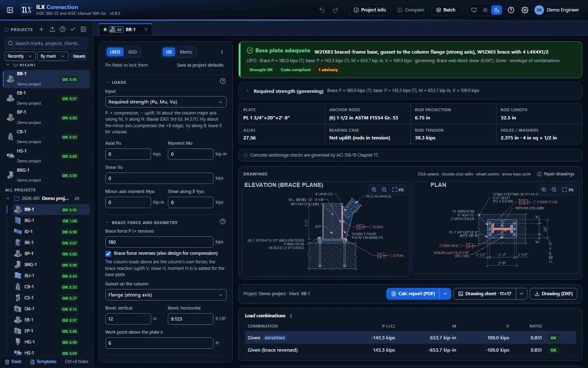Open Calc report dropdown arrow
588x368 pixels.
pyautogui.click(x=445, y=294)
